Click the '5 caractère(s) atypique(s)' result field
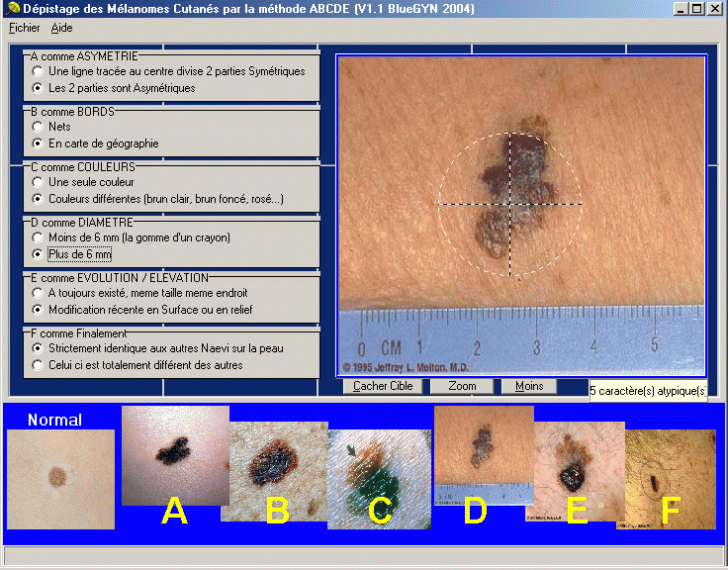 tap(648, 391)
